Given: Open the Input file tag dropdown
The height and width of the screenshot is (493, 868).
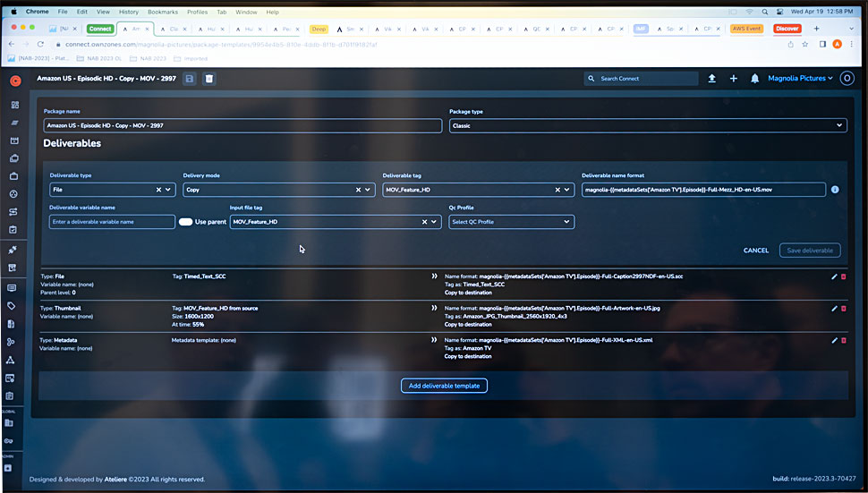Looking at the screenshot, I should (x=433, y=222).
